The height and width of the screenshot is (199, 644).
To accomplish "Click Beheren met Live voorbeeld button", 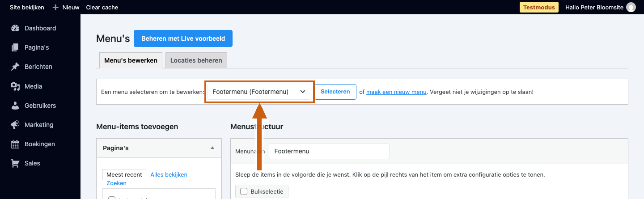I will pos(183,38).
